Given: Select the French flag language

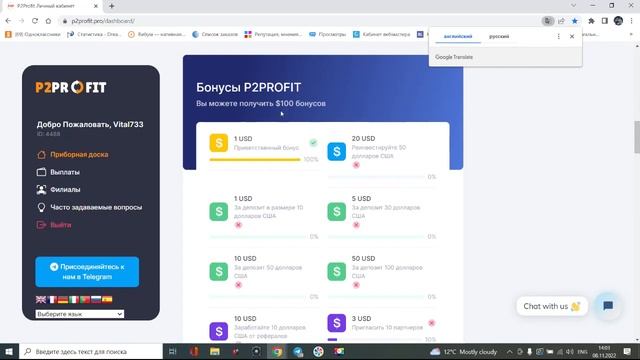Looking at the screenshot, I should pos(52,299).
